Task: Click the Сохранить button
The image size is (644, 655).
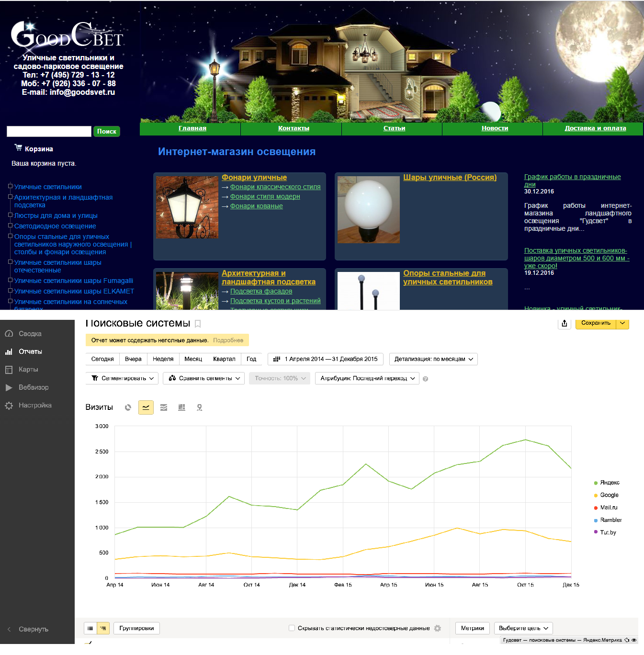Action: click(x=596, y=323)
